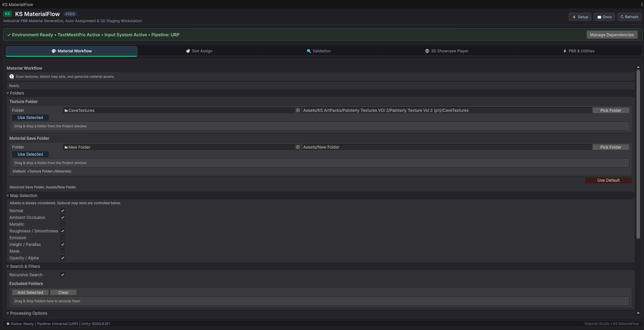This screenshot has width=644, height=330.
Task: Collapse the Search & Filters section
Action: (x=8, y=266)
